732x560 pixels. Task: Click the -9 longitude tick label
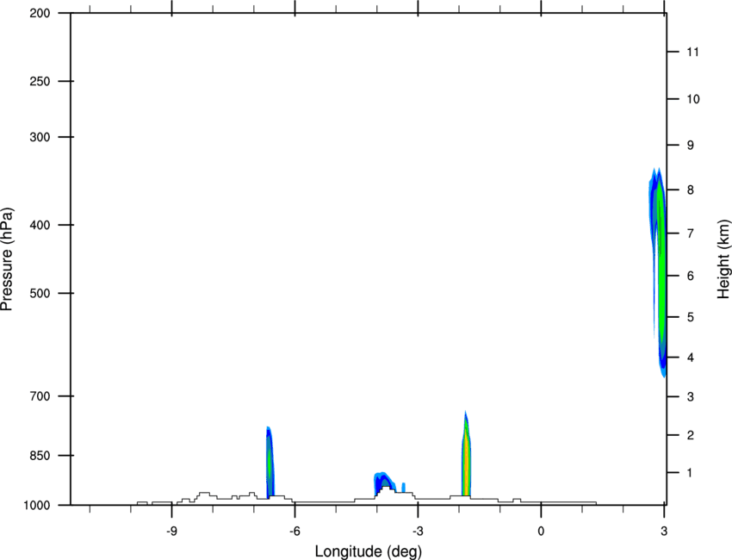coord(171,531)
